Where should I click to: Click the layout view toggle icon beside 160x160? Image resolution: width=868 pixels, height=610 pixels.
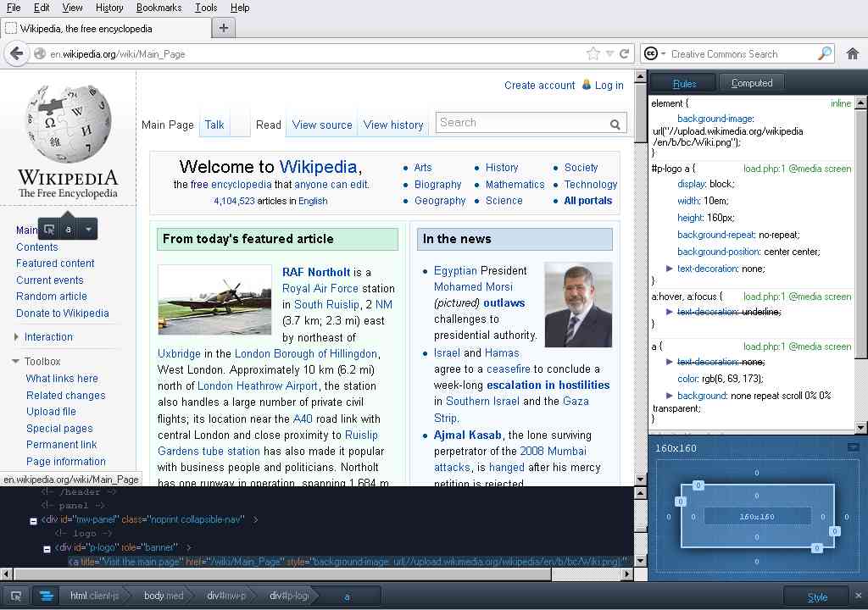tap(853, 447)
